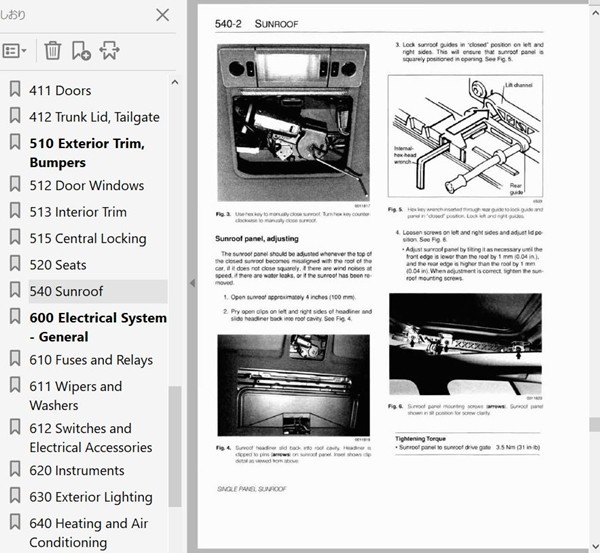This screenshot has width=600, height=553.
Task: Open the 611 Wipers and Washers bookmark
Action: [75, 396]
